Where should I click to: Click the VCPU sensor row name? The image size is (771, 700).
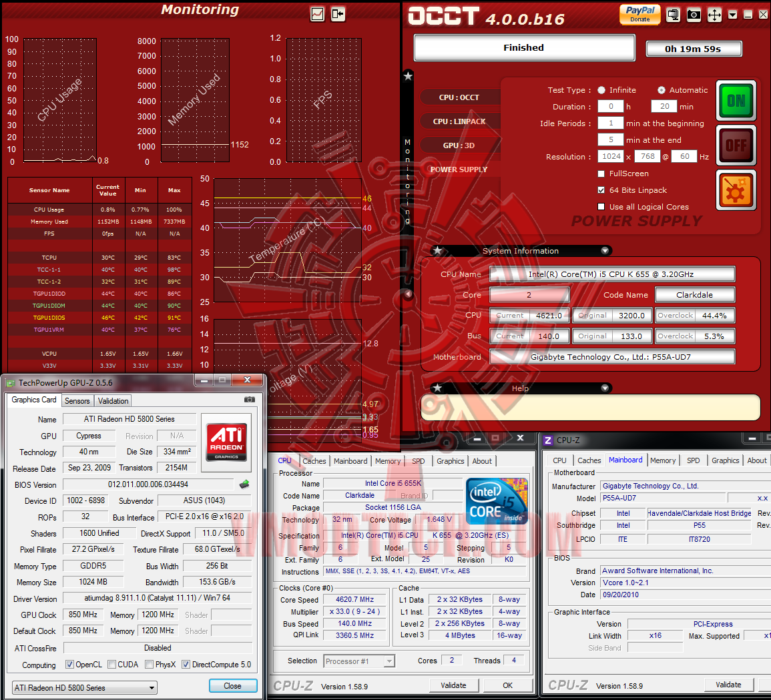[x=49, y=354]
